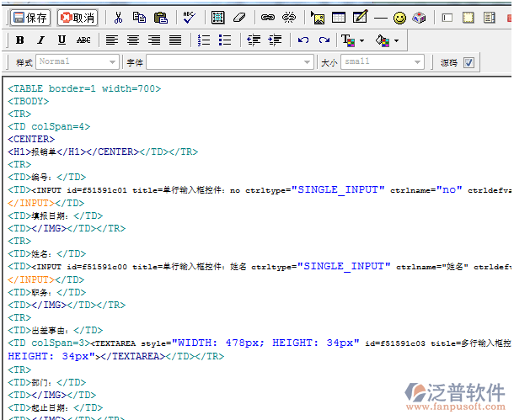This screenshot has width=514, height=420.
Task: Insert a smiley emoticon
Action: point(399,18)
